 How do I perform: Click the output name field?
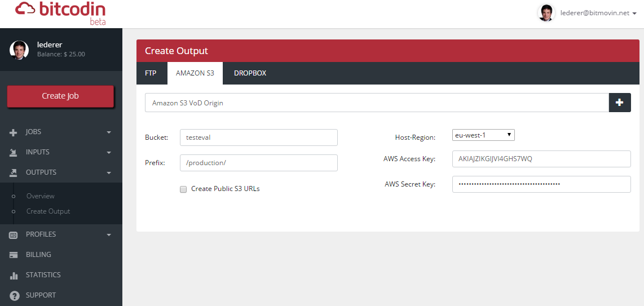click(x=377, y=103)
